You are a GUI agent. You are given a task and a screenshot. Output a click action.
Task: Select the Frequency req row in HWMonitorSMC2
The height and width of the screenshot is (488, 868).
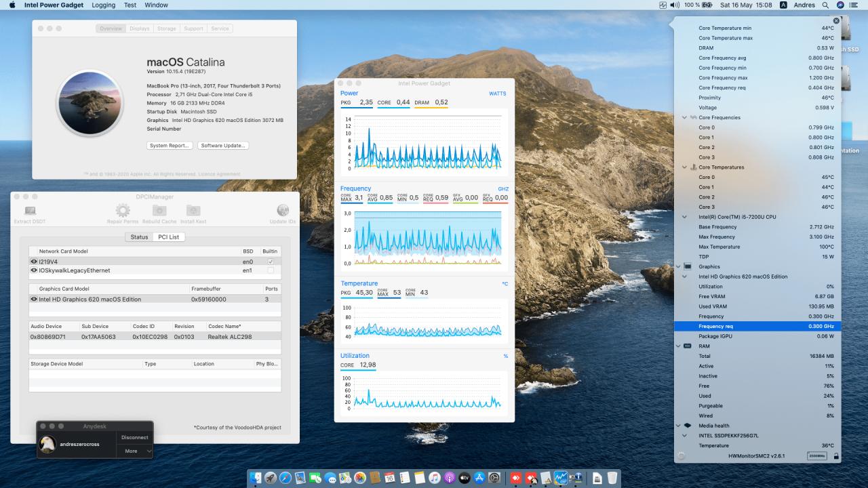757,326
